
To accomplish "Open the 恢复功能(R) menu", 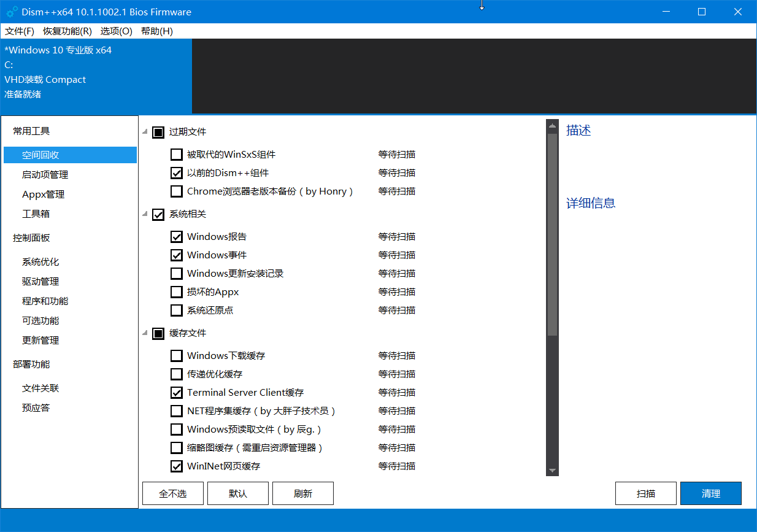I will [x=67, y=31].
